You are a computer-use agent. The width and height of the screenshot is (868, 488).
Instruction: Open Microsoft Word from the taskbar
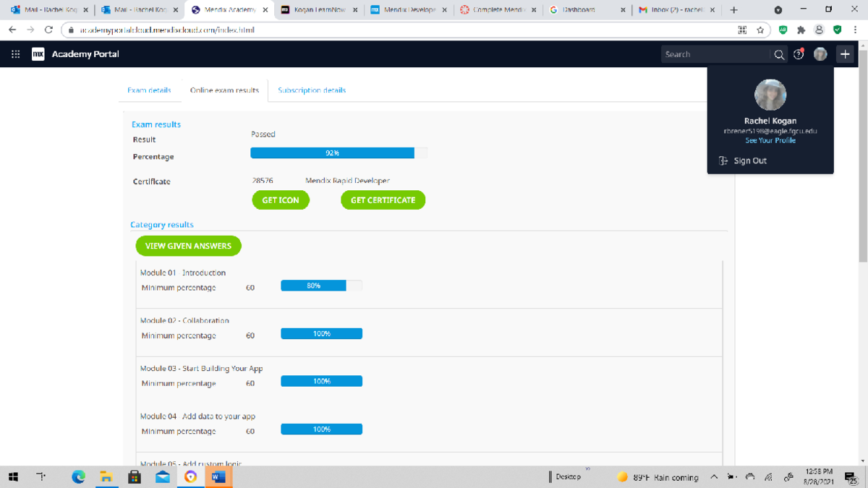click(218, 476)
